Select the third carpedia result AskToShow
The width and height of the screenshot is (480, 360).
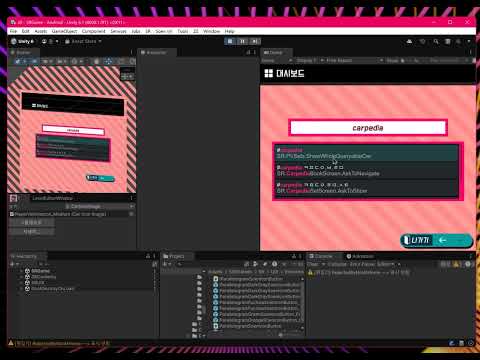366,188
